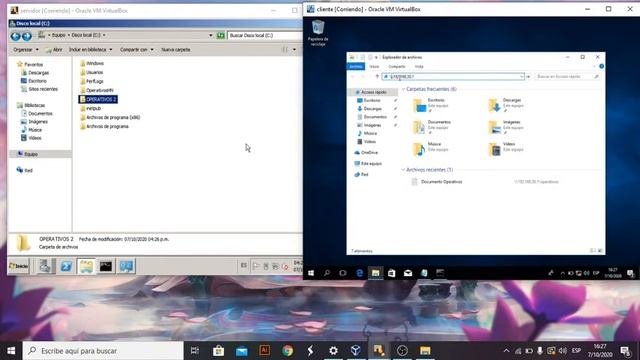The image size is (640, 360).
Task: Go back in servidor explorer window
Action: pyautogui.click(x=16, y=36)
